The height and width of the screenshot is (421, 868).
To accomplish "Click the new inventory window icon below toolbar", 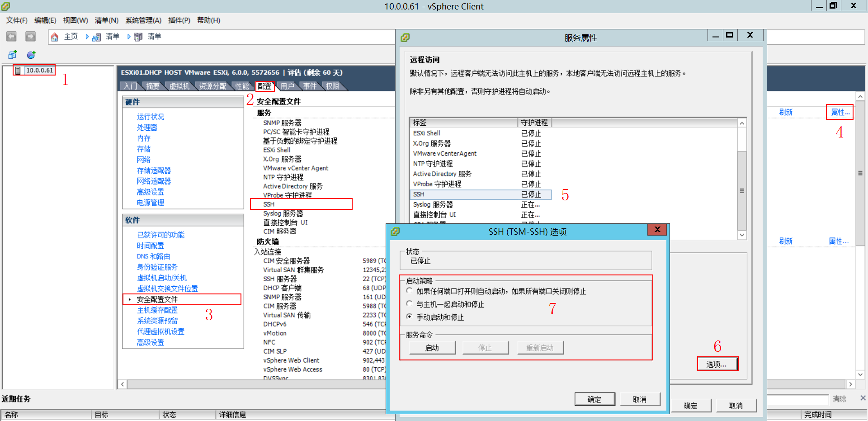I will point(12,55).
